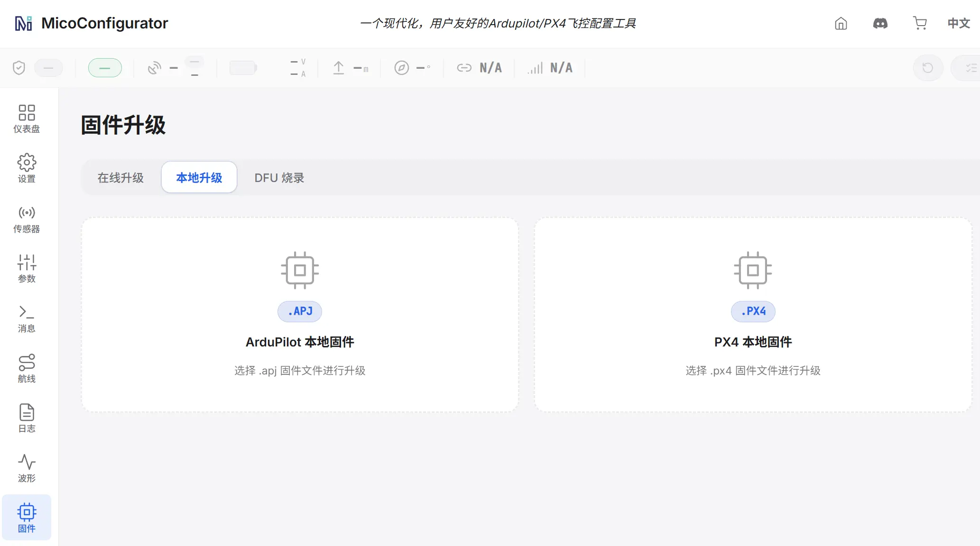
Task: Click the link status N/A indicator
Action: 479,68
